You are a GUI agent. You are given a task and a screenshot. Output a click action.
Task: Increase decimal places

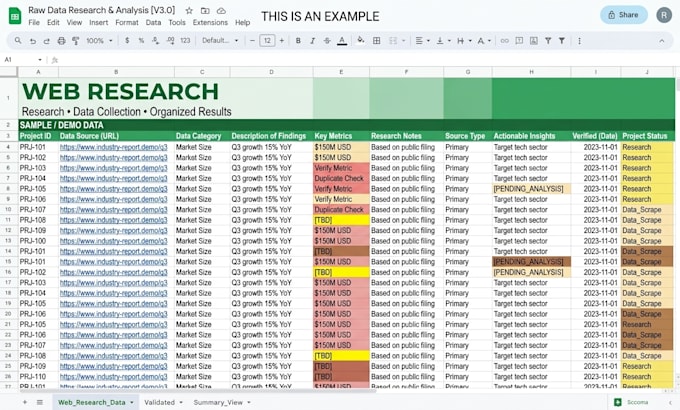pos(170,40)
